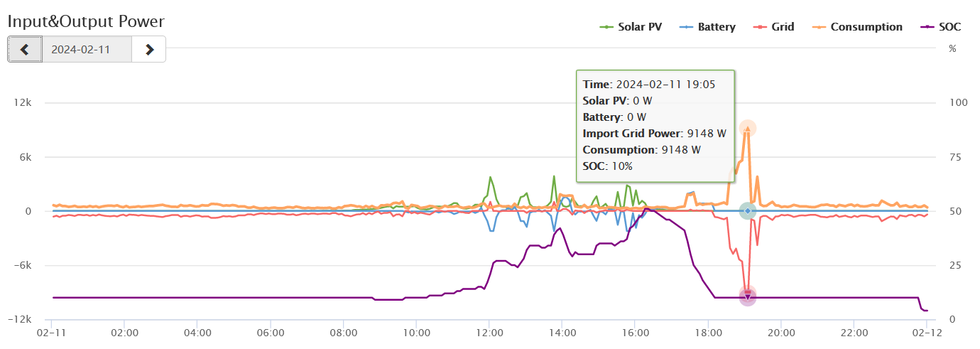Select orange Consumption peak marker at 9148 W
Viewport: 980px width, 349px height.
pos(747,129)
